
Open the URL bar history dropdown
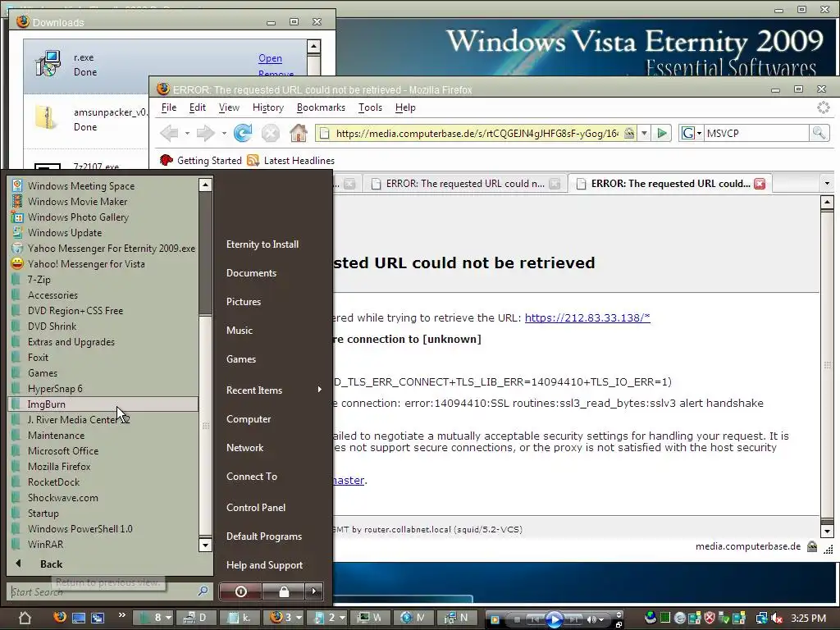(645, 133)
